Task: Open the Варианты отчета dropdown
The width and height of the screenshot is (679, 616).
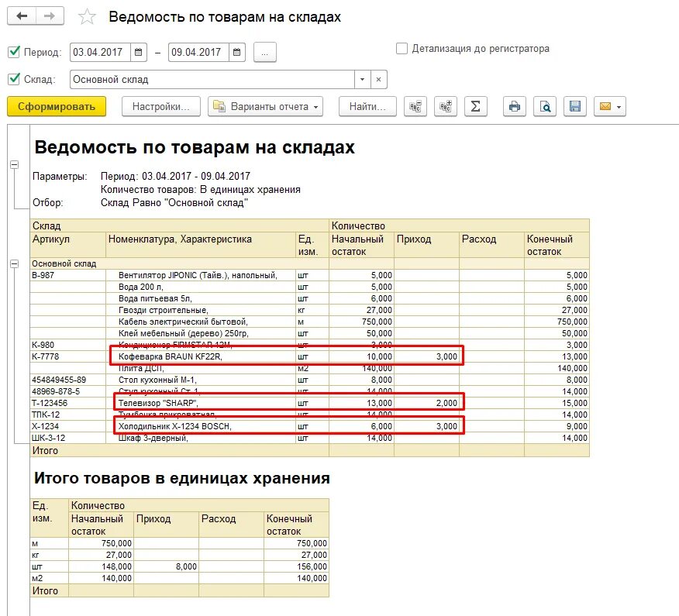Action: point(265,106)
